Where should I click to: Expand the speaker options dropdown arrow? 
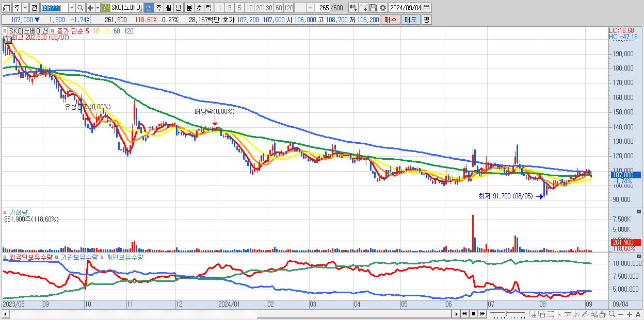(x=98, y=8)
